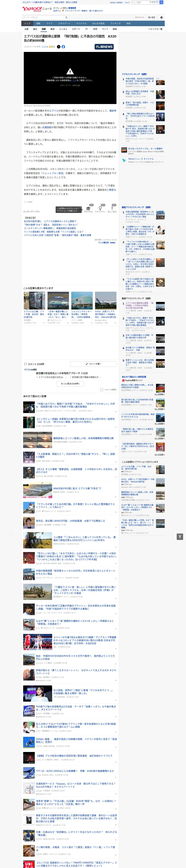Click the 購入履歴 button
186x868 pixels.
[152, 18]
